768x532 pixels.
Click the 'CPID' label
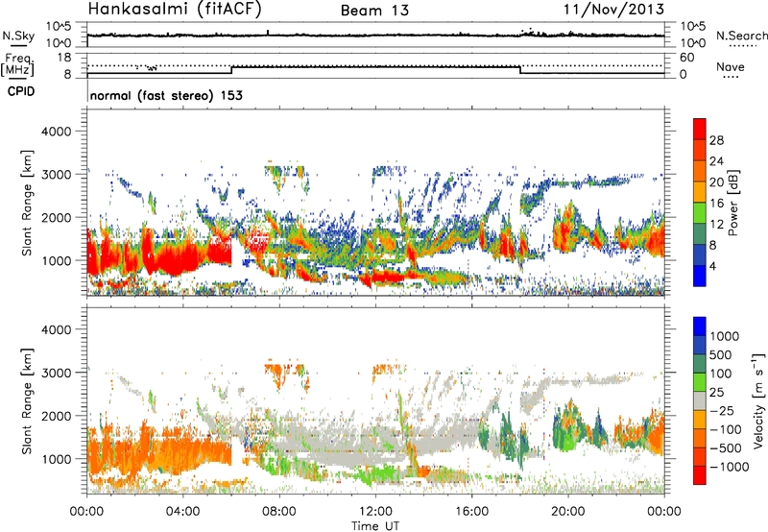pyautogui.click(x=21, y=91)
